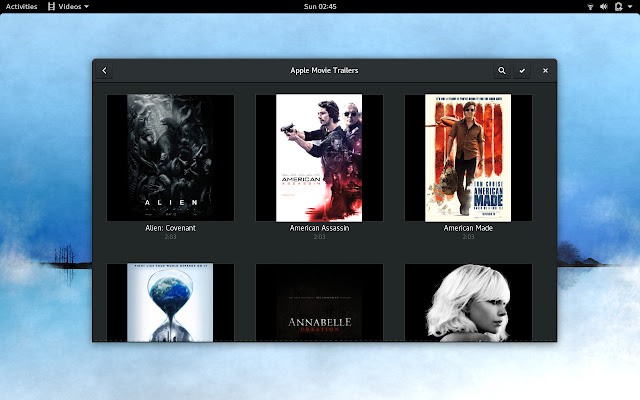Open search with the magnifier icon
The image size is (640, 400).
tap(502, 71)
